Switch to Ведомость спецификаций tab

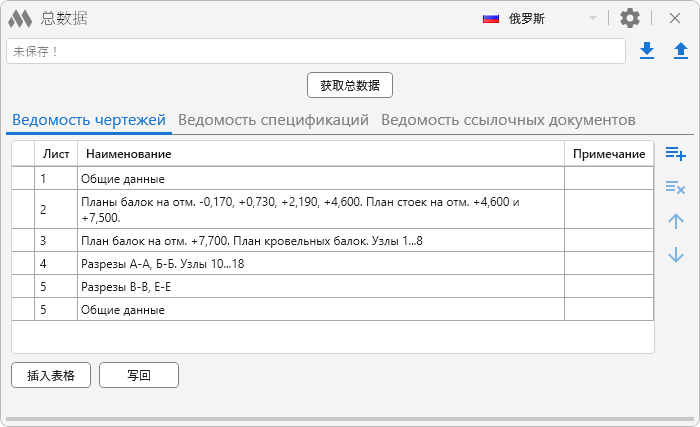coord(273,120)
